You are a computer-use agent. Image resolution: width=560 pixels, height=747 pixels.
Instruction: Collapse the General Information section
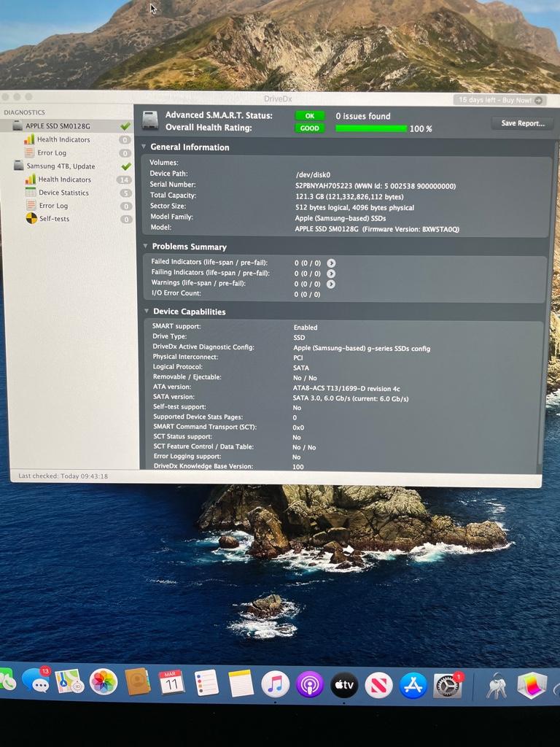[144, 147]
